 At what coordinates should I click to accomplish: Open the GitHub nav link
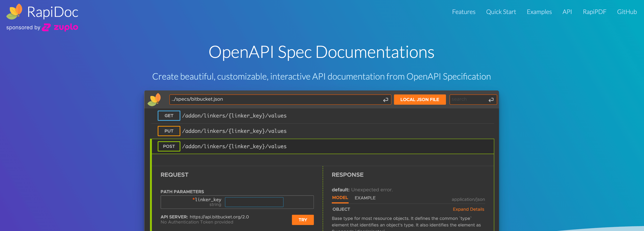627,12
